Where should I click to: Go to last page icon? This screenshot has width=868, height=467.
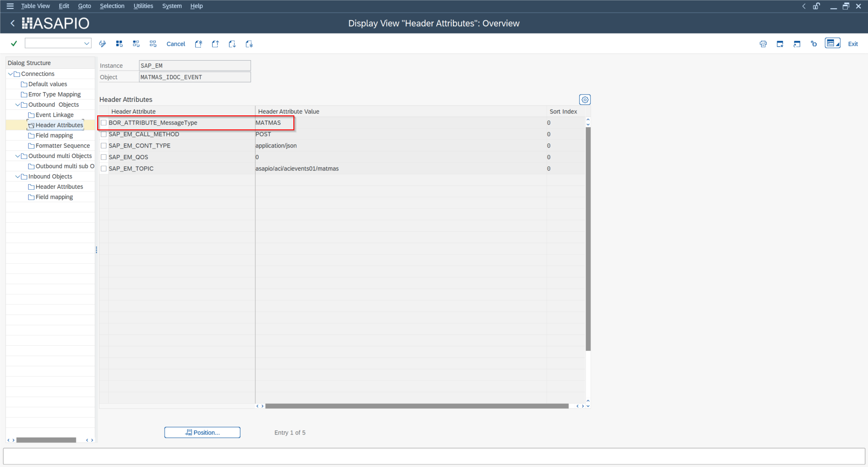coord(249,44)
